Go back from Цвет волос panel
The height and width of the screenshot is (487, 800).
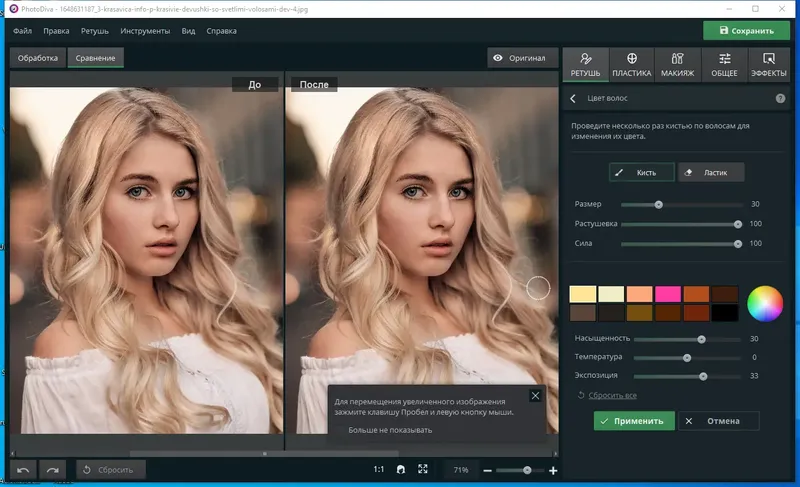(573, 99)
